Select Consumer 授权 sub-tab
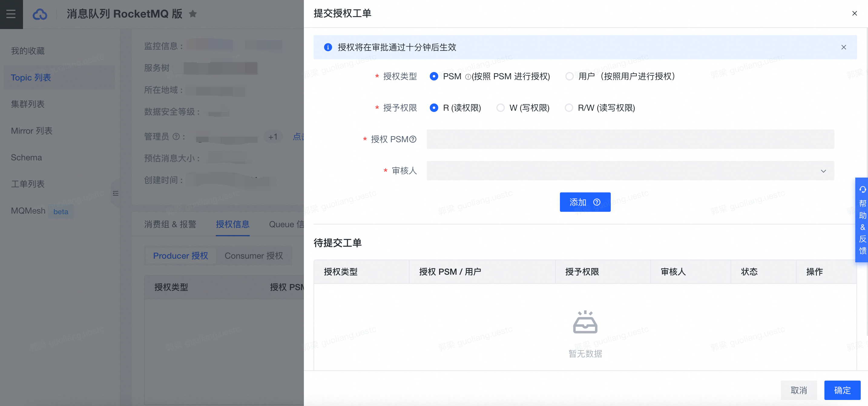868x406 pixels. coord(254,256)
